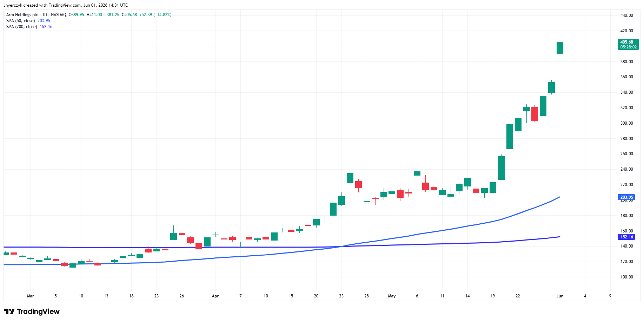Click the green 405.68 current price tag
644x322 pixels.
[x=627, y=42]
